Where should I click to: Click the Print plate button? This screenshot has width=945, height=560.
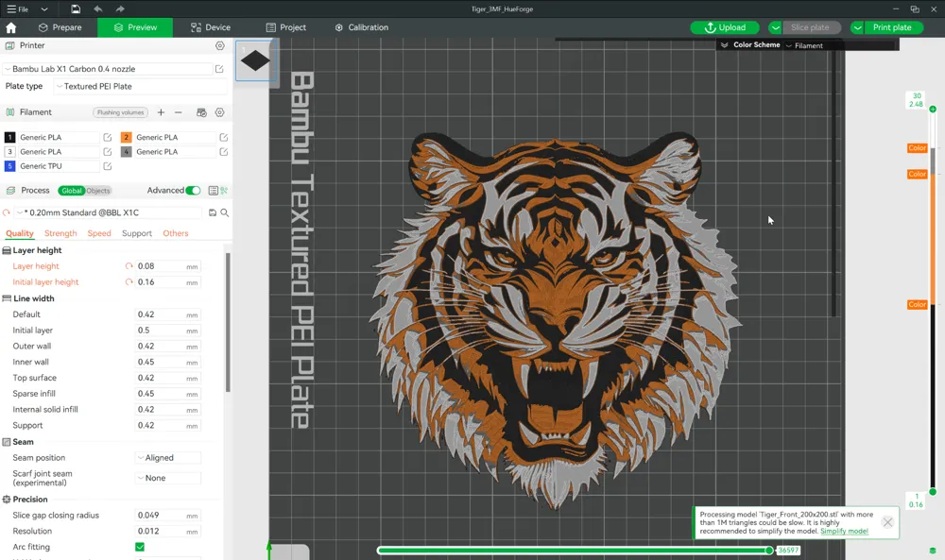coord(893,27)
